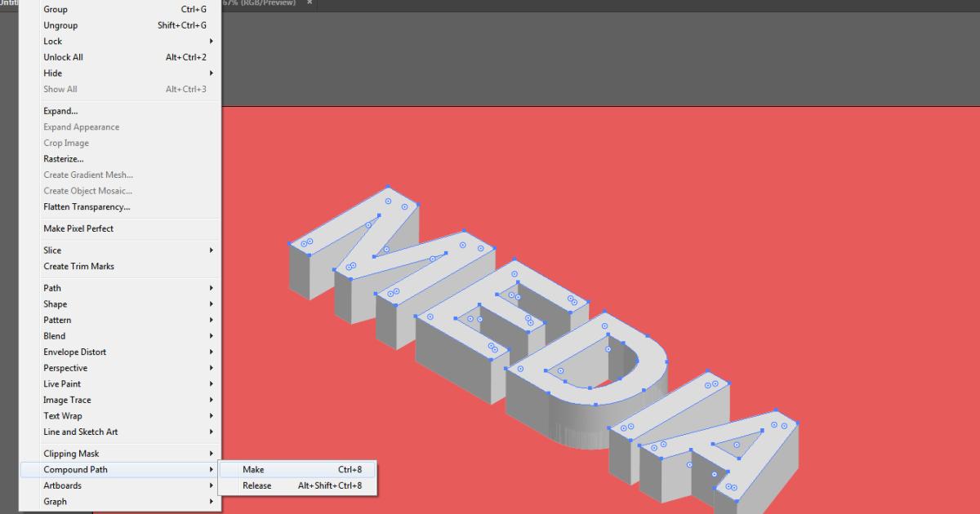Screen dimensions: 980x514
Task: Open the Artboards submenu
Action: click(x=63, y=485)
